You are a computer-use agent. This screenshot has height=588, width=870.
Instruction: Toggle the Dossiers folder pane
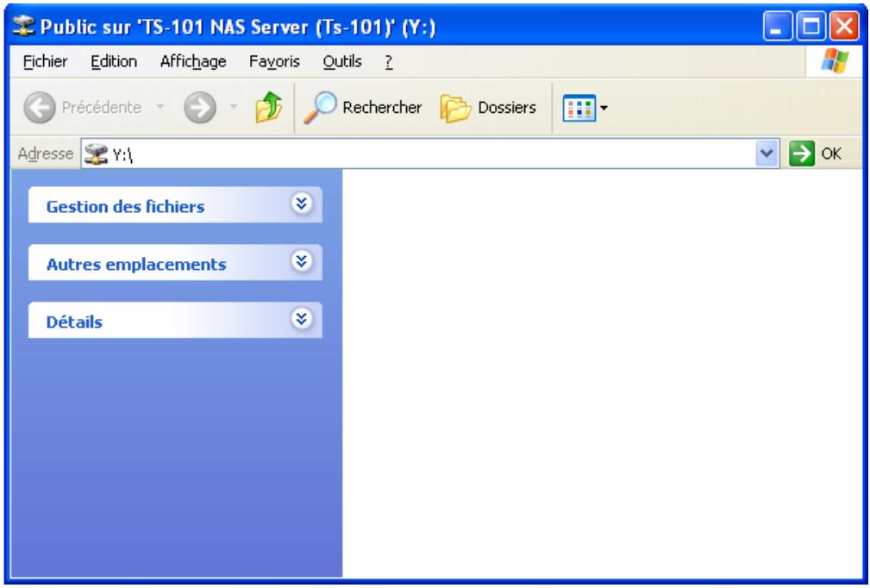tap(488, 107)
